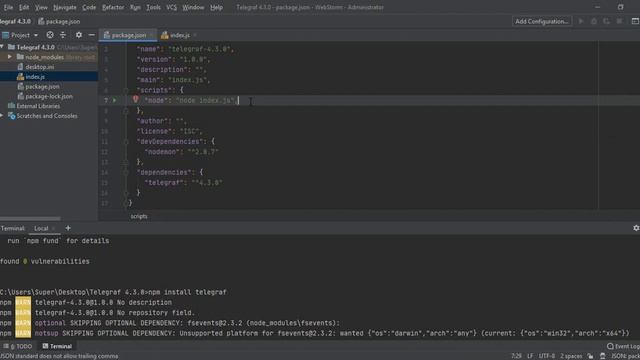Open the Tools menu
Image resolution: width=640 pixels, height=360 pixels.
click(153, 7)
